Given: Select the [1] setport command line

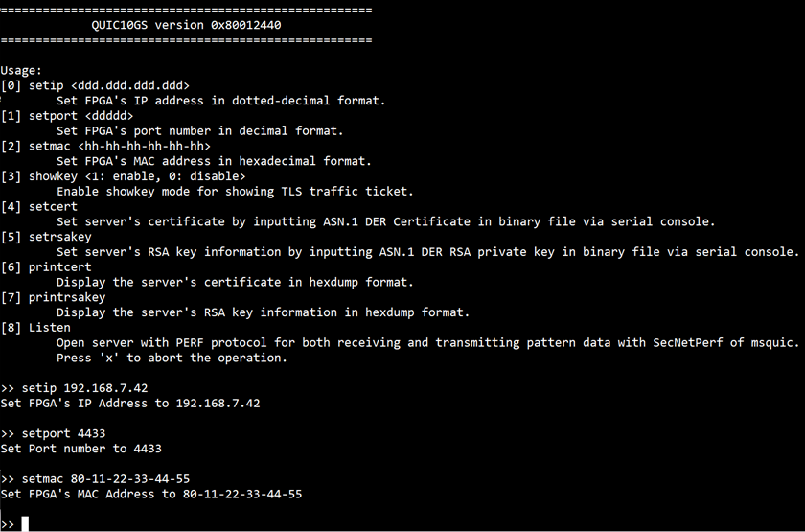Looking at the screenshot, I should pos(67,116).
